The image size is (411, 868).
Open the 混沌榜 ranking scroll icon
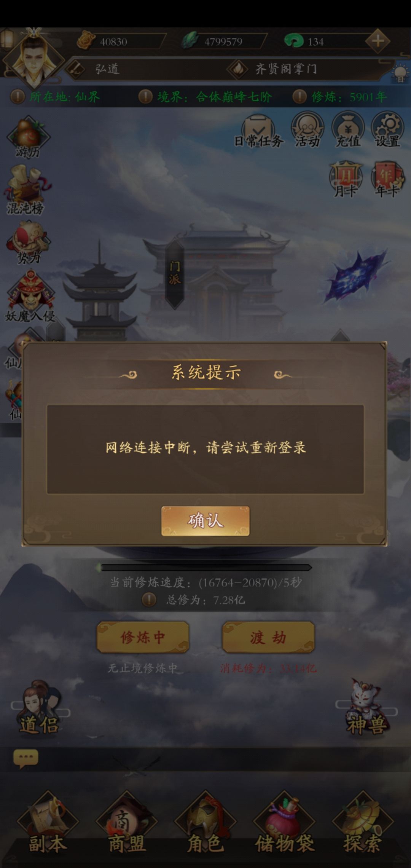click(26, 190)
